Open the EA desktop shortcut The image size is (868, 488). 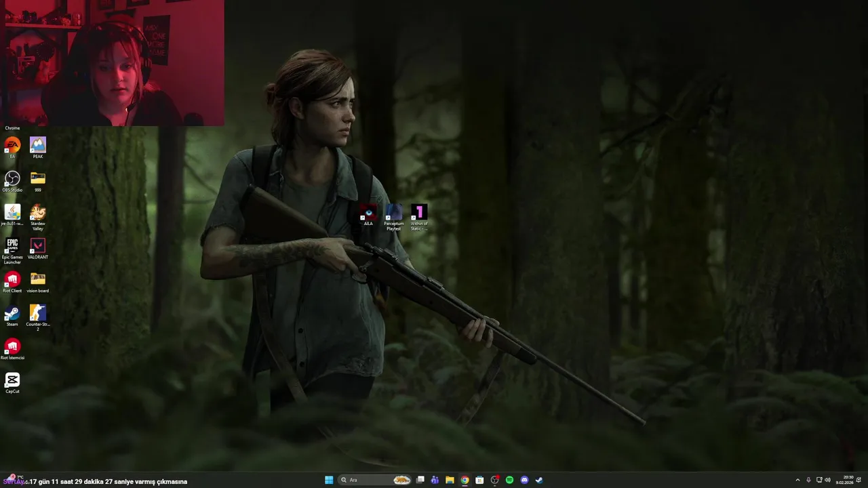(12, 146)
